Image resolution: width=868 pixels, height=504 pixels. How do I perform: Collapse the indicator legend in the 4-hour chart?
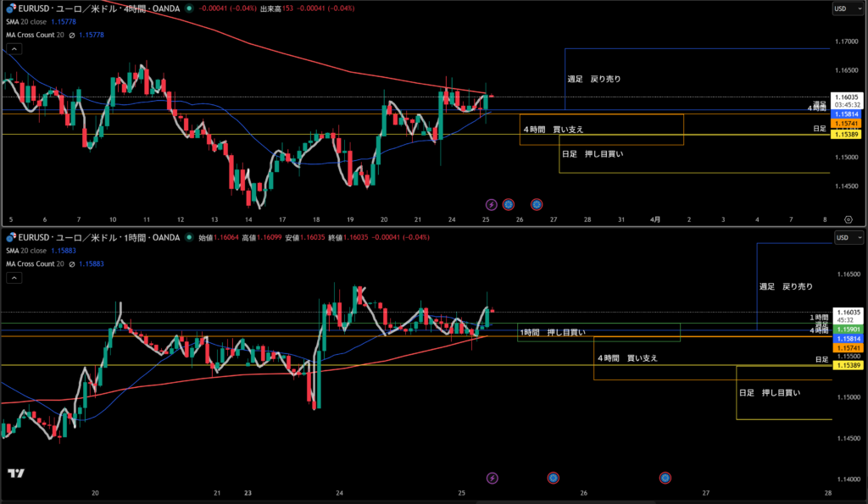(13, 48)
